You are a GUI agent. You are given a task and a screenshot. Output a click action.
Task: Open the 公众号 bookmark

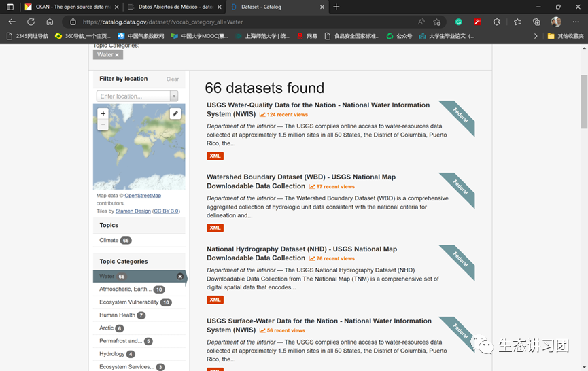click(400, 36)
